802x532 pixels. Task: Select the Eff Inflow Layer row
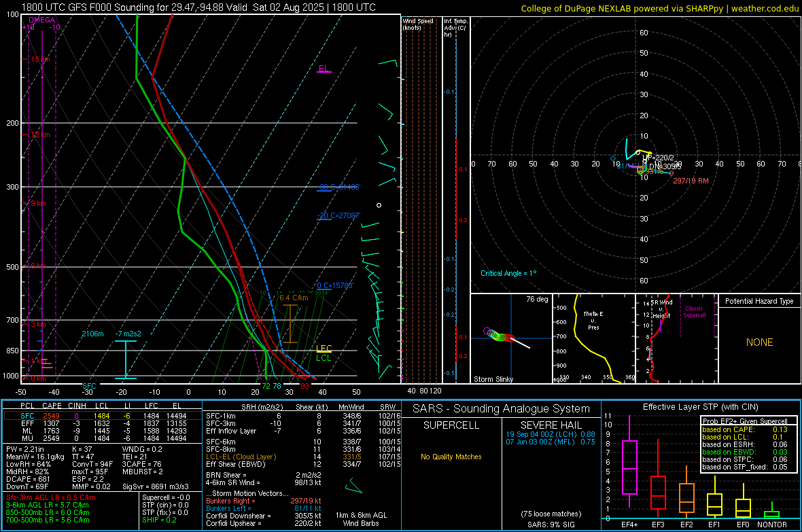click(x=303, y=431)
